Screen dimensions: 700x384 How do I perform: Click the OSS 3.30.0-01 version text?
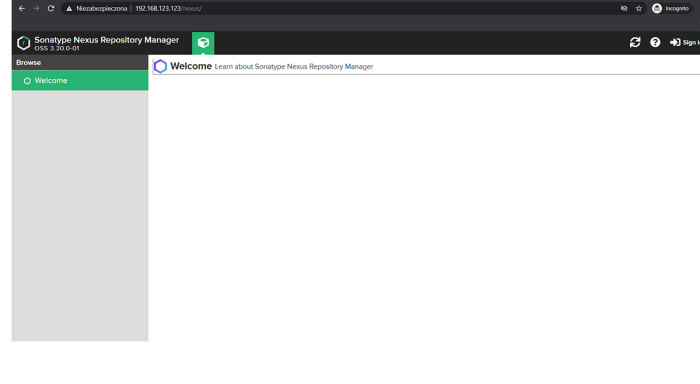pyautogui.click(x=57, y=48)
